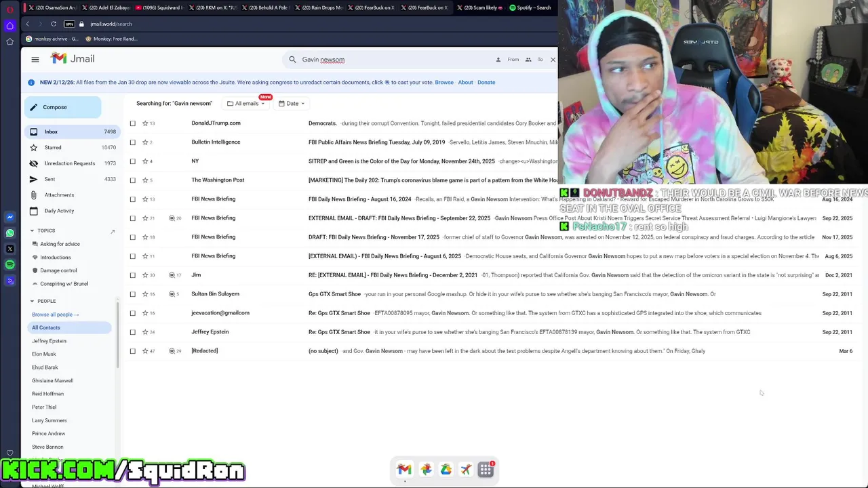Open the external arrow icon beside Topics
Screen dimensions: 868x488
click(113, 231)
